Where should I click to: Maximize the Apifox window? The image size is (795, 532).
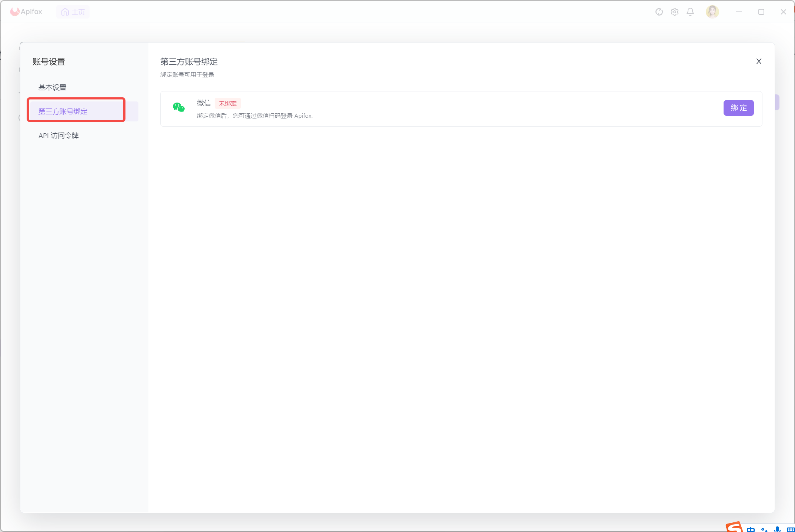[761, 12]
